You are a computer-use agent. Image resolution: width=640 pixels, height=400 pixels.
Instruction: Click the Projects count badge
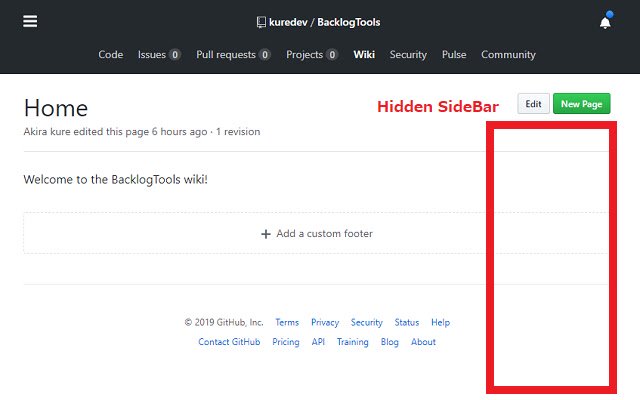[332, 55]
